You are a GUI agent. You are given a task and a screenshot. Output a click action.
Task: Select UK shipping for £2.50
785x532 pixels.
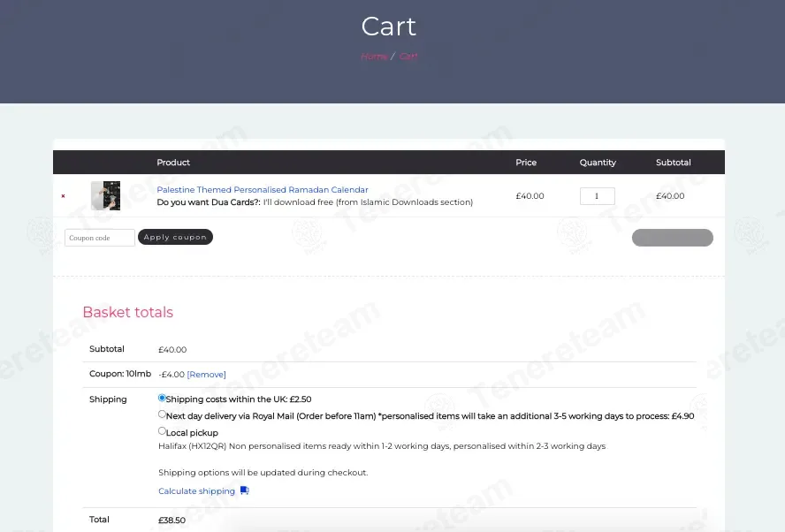coord(162,398)
